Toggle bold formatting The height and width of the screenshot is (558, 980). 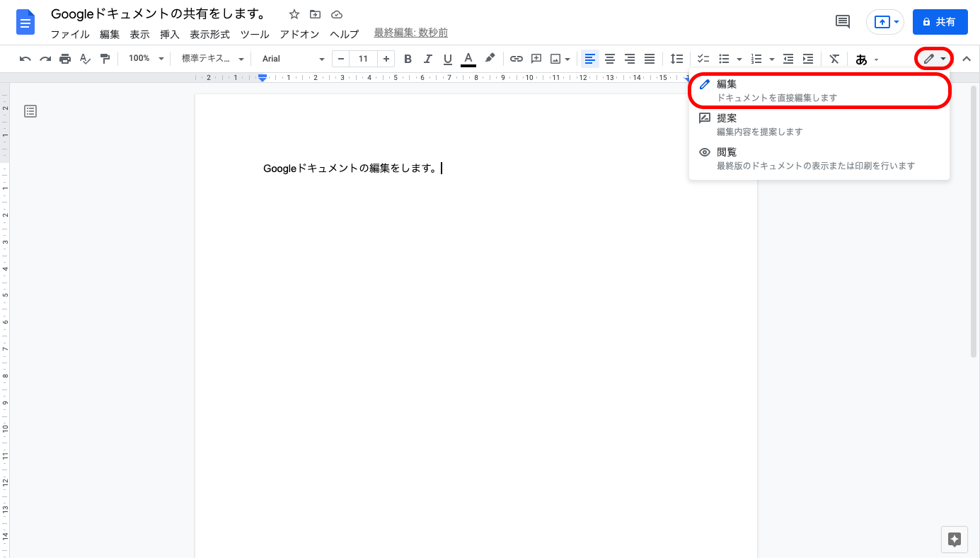[408, 59]
